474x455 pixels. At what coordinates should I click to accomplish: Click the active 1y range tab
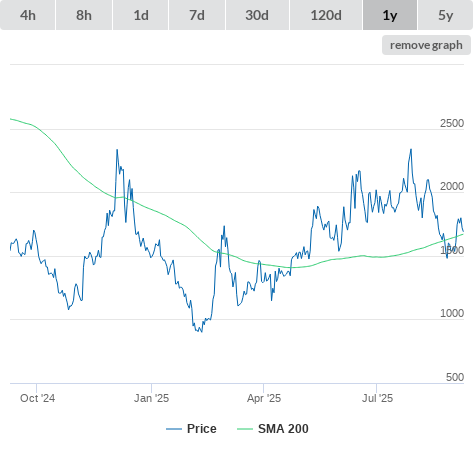(390, 15)
